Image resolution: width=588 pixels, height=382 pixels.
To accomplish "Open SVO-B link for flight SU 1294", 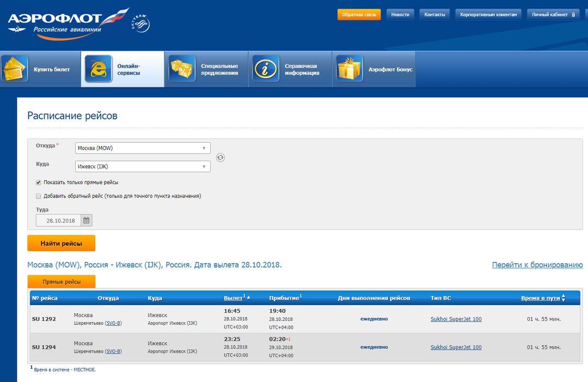I will pyautogui.click(x=113, y=351).
